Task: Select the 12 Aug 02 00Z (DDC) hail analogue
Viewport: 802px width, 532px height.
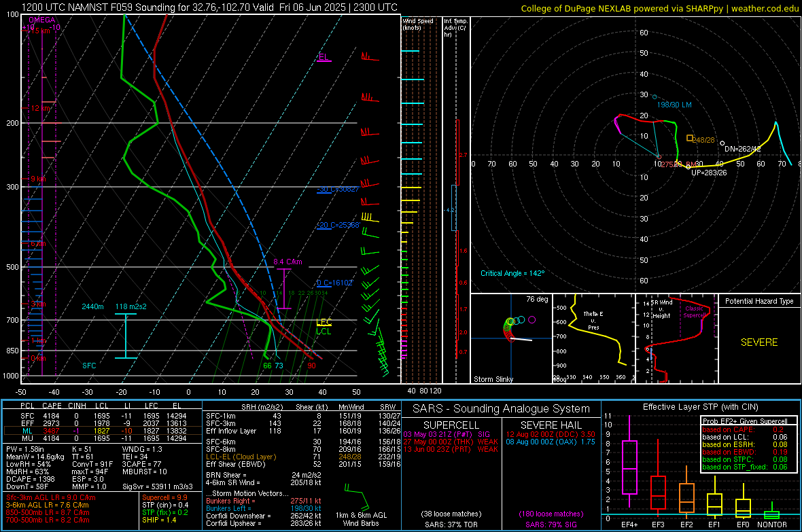Action: point(551,434)
